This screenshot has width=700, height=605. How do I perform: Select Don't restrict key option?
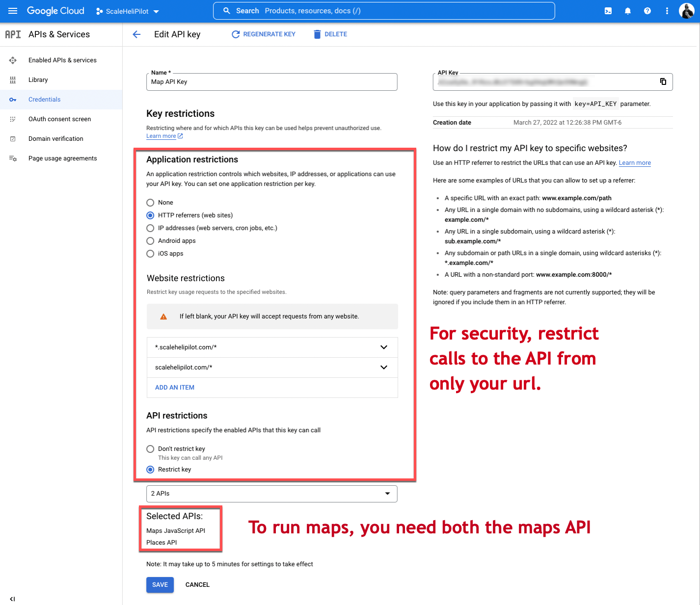pyautogui.click(x=150, y=449)
